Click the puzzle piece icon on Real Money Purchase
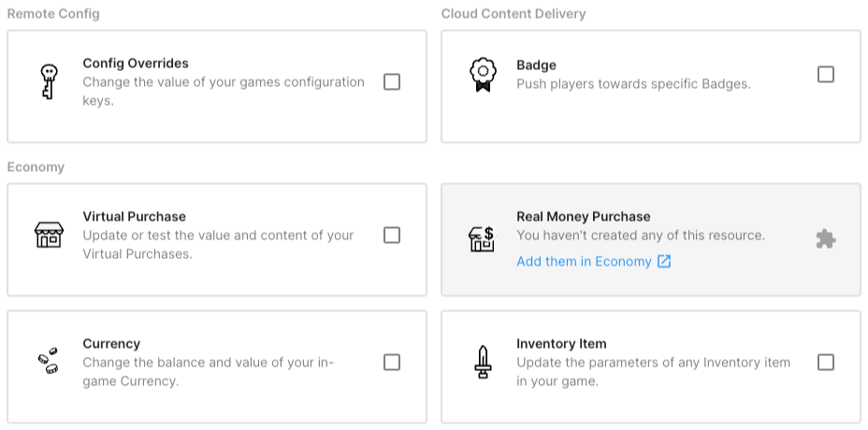The width and height of the screenshot is (868, 430). pos(825,239)
